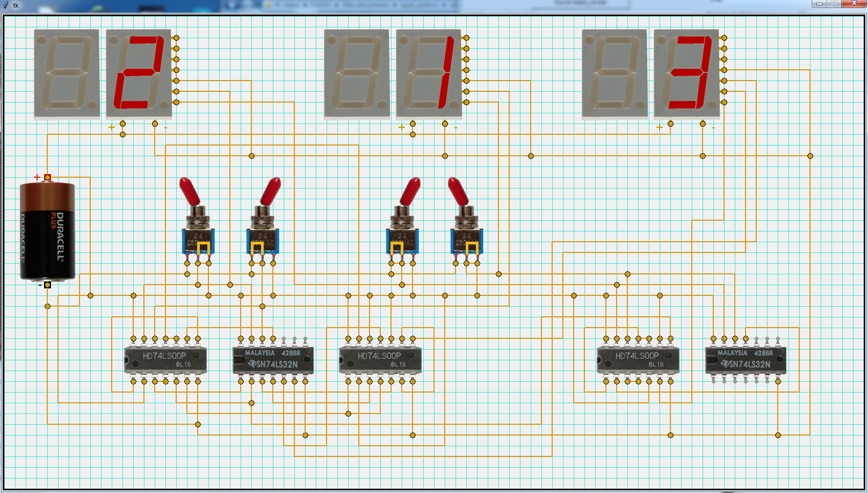Select the display showing digit 1
868x493 pixels.
(x=429, y=74)
